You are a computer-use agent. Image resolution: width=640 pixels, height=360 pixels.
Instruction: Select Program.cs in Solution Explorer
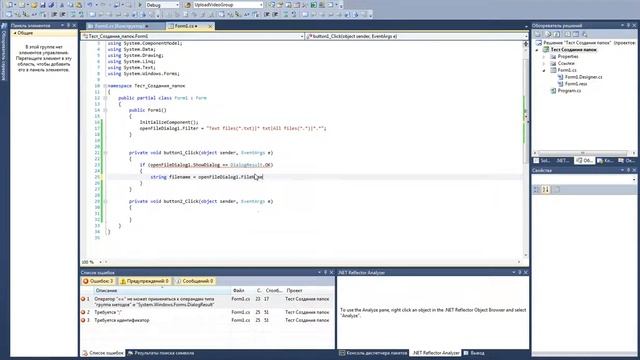[569, 91]
